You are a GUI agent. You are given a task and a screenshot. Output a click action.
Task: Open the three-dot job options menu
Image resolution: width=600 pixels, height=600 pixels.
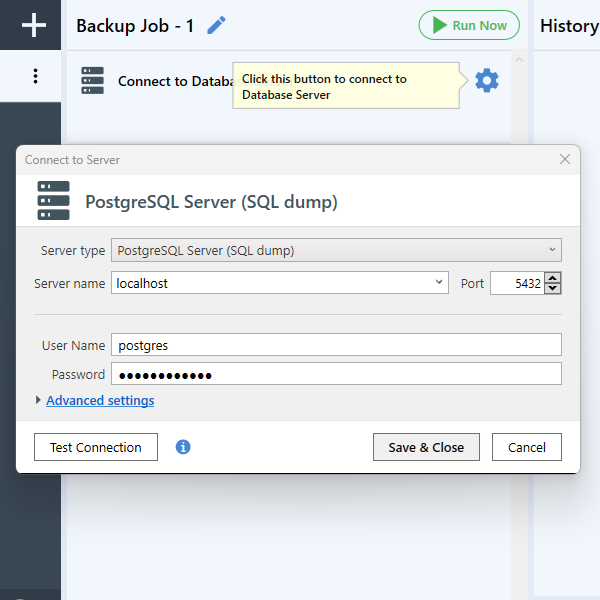[35, 76]
